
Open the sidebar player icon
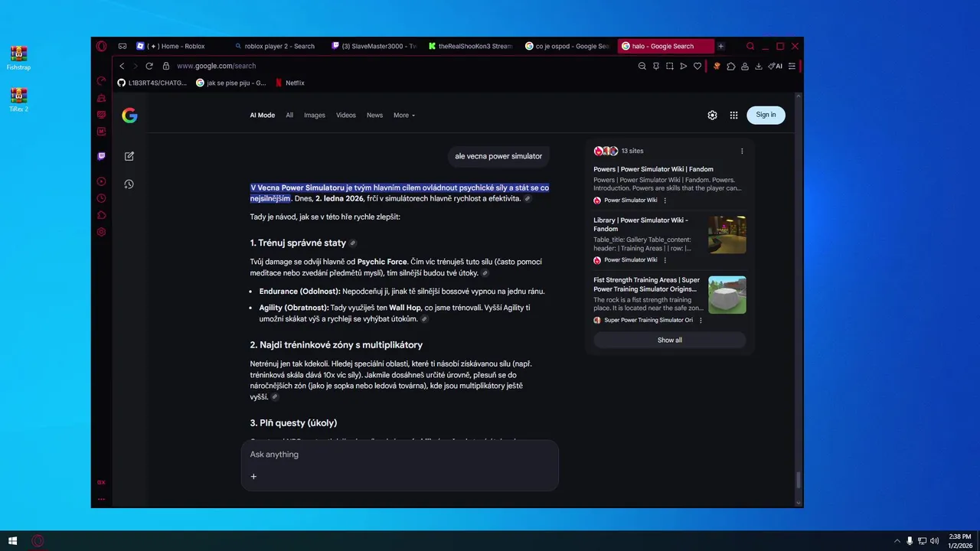(x=101, y=181)
